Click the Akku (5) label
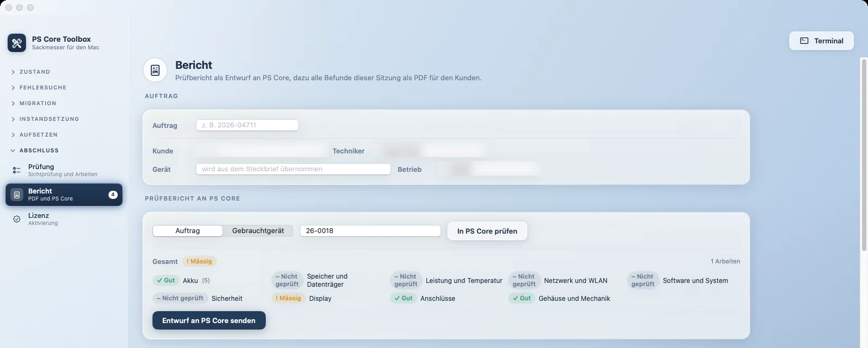Image resolution: width=868 pixels, height=348 pixels. 196,281
